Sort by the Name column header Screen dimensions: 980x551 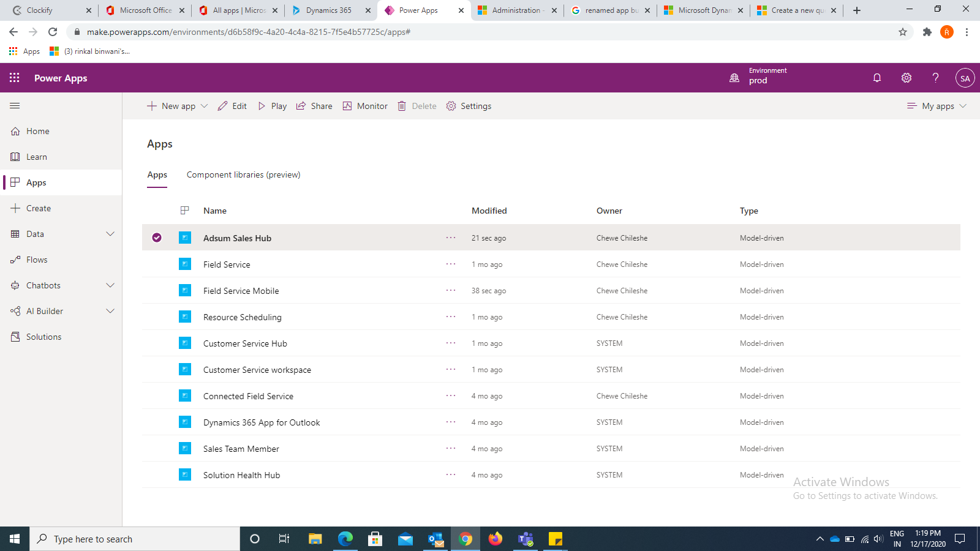215,211
